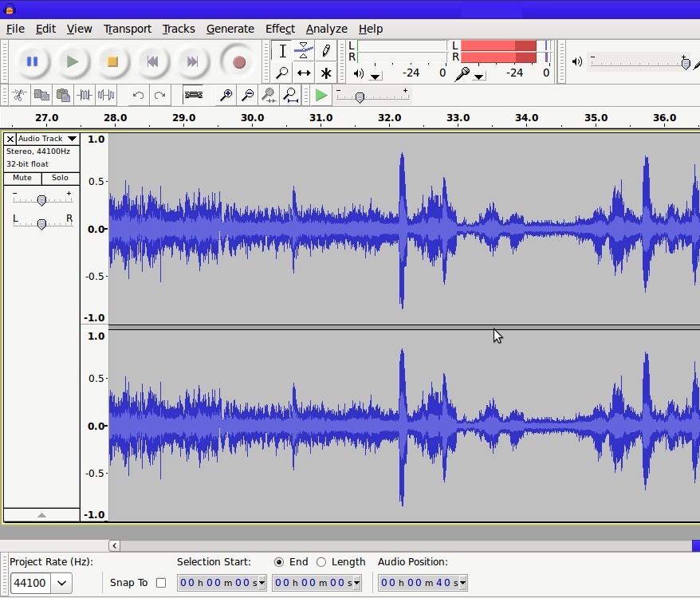
Task: Click the Play-at-Speed slider
Action: [372, 96]
